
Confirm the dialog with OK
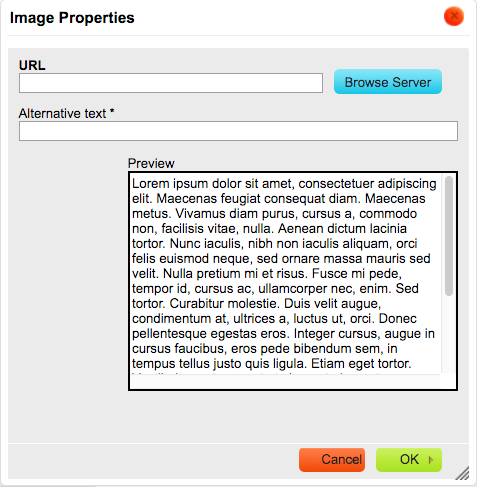(409, 460)
